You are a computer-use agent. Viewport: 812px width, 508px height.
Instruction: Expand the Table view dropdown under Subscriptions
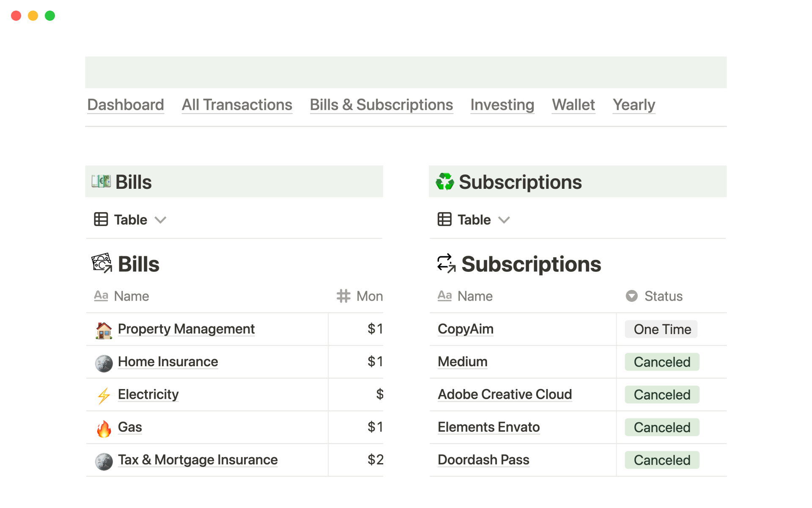click(x=504, y=220)
